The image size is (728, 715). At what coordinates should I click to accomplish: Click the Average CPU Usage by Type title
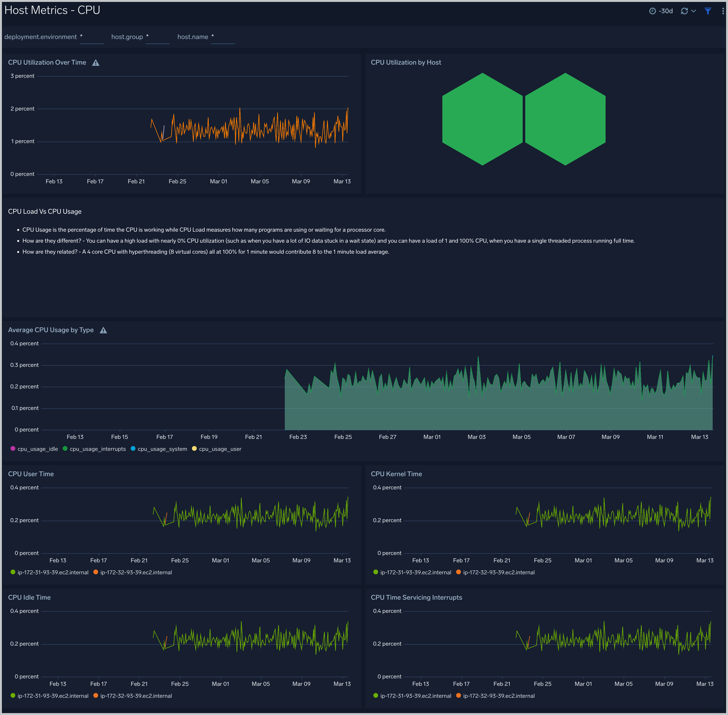pos(51,330)
